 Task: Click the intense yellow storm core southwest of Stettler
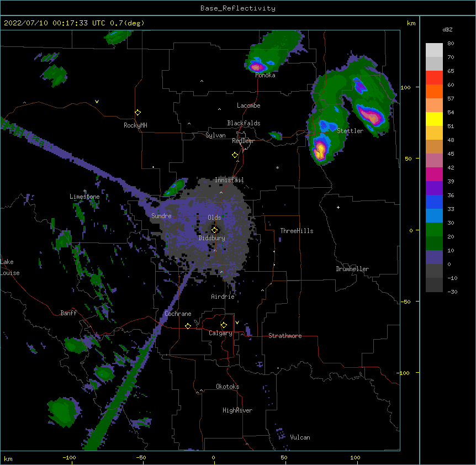(x=320, y=151)
